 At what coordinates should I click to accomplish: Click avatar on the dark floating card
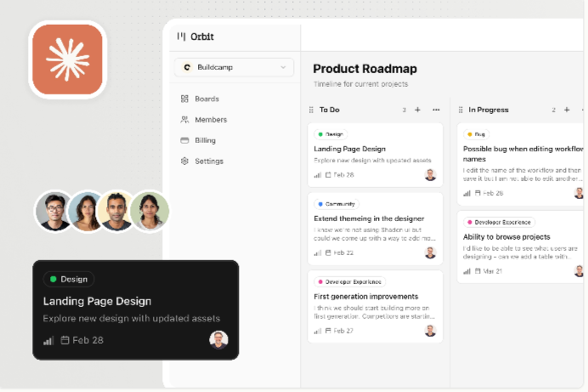[x=218, y=340]
